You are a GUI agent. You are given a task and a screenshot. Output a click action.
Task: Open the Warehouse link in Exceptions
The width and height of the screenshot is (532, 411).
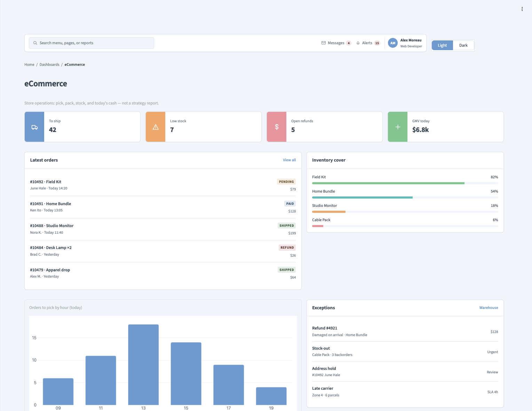coord(489,308)
